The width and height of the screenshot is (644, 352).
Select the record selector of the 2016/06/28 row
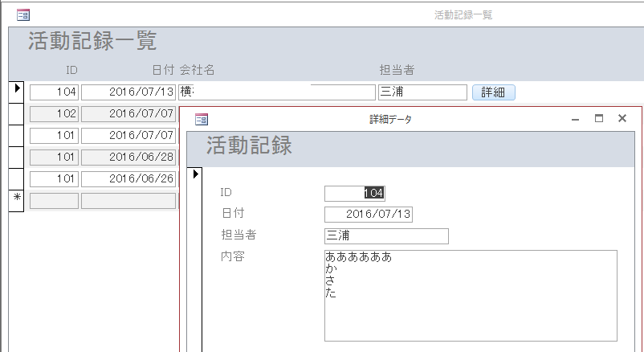[x=17, y=157]
